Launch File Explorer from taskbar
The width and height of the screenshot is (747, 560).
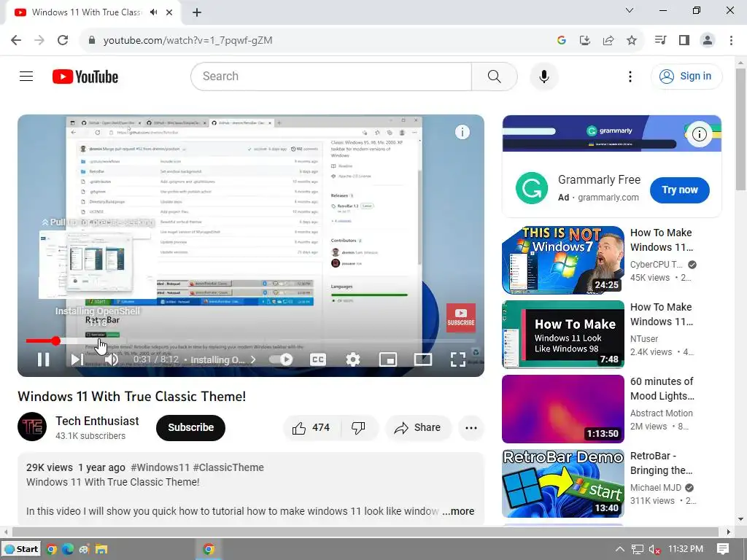[101, 549]
